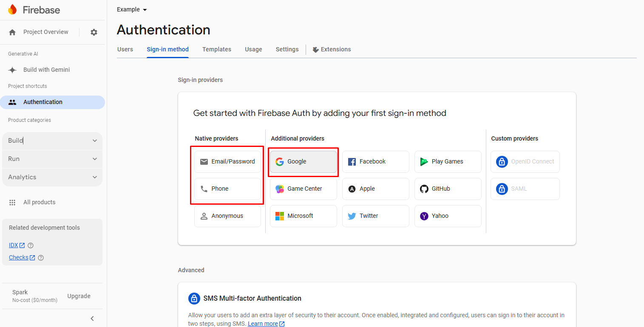Click the Product categories label

(29, 121)
